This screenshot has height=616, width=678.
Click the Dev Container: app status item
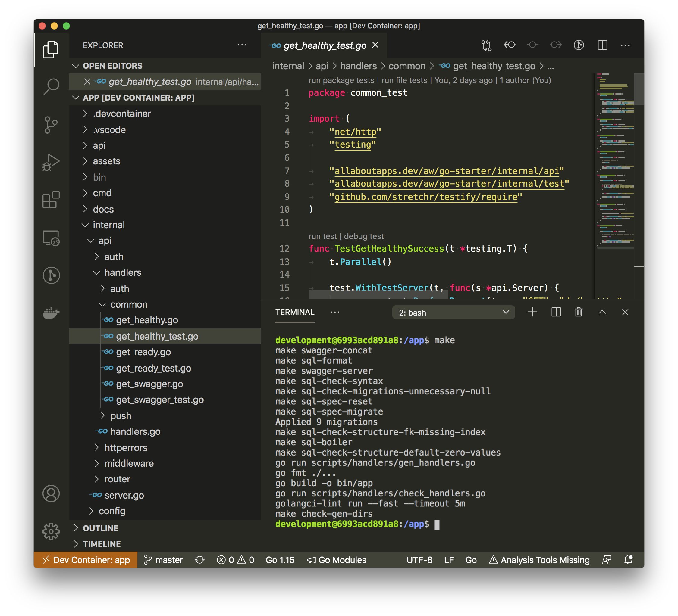point(86,560)
